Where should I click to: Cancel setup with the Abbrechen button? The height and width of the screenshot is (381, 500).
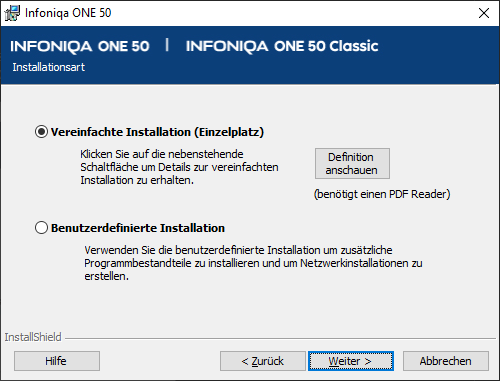(446, 361)
